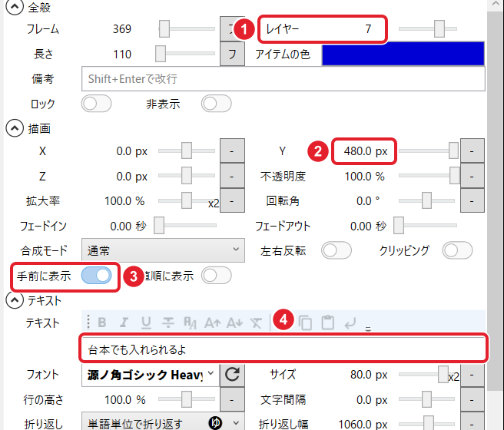Click the animation button for Z
The width and height of the screenshot is (504, 430).
[x=232, y=177]
